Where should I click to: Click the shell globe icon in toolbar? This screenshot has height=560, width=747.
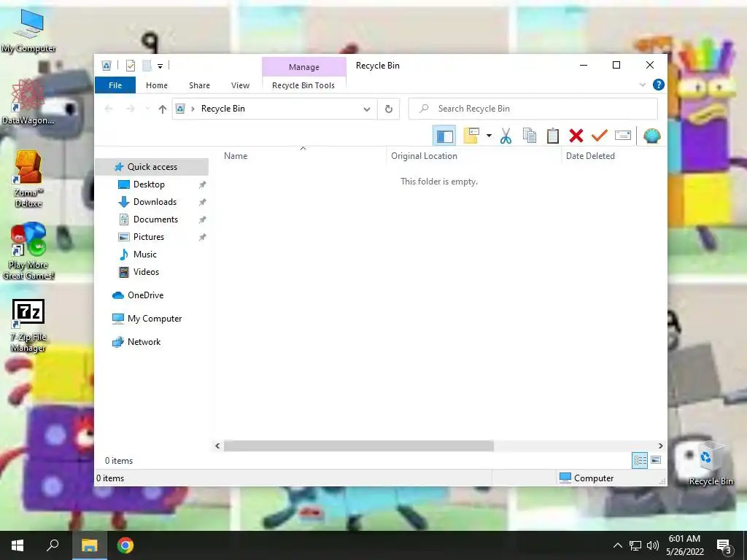[x=651, y=136]
